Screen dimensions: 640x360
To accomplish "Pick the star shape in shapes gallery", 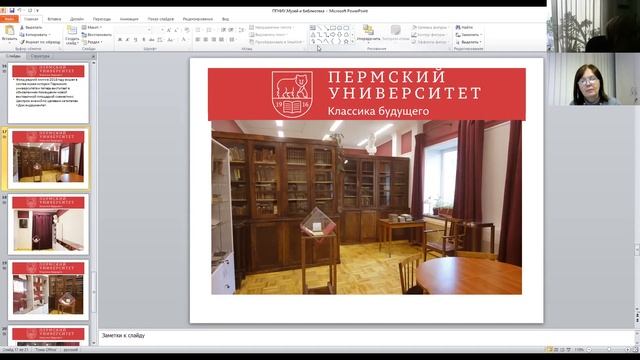I will pos(346,42).
